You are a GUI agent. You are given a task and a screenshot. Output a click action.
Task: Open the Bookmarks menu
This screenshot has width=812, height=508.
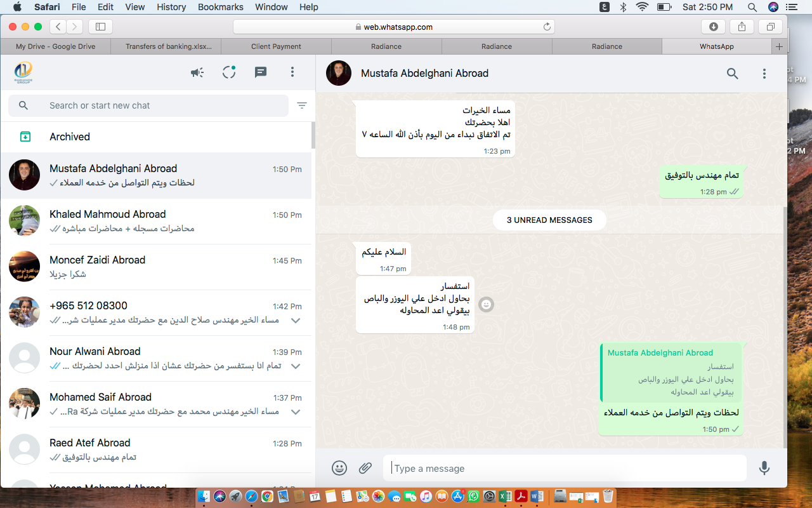point(220,7)
